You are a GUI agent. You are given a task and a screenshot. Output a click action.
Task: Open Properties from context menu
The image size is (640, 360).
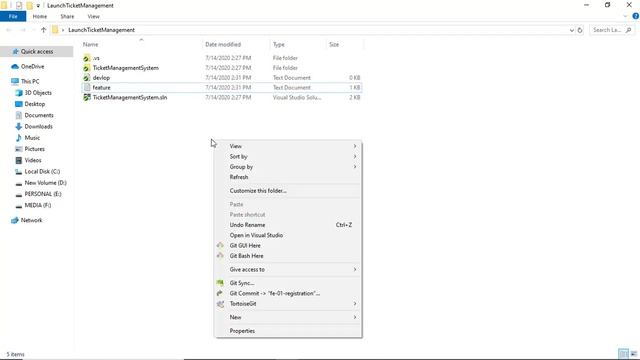pyautogui.click(x=242, y=331)
